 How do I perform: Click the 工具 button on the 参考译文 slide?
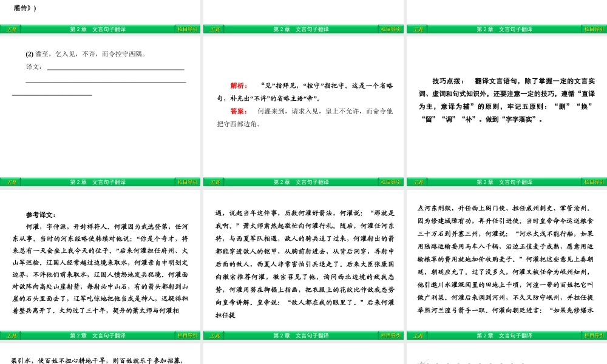[x=11, y=335]
